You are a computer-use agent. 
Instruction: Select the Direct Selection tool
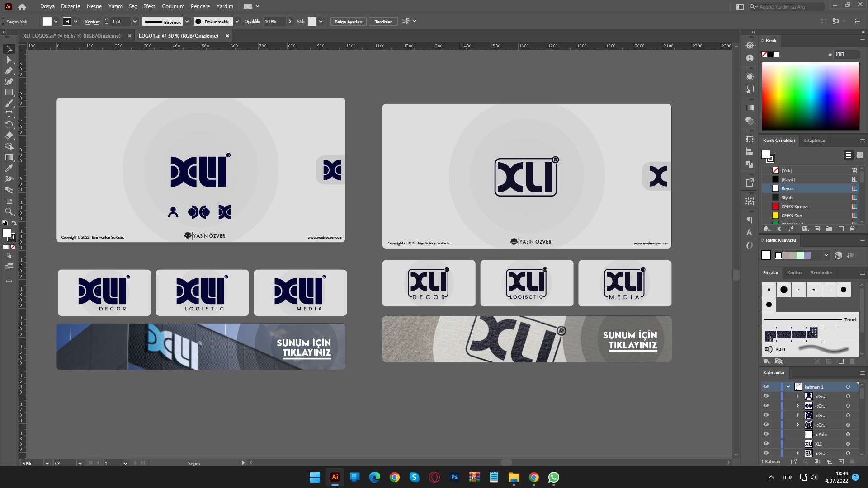click(9, 60)
